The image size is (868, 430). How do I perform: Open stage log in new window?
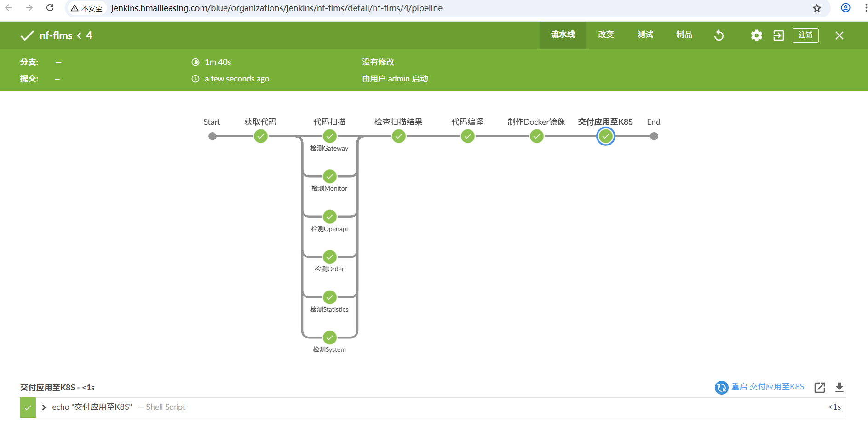[819, 387]
